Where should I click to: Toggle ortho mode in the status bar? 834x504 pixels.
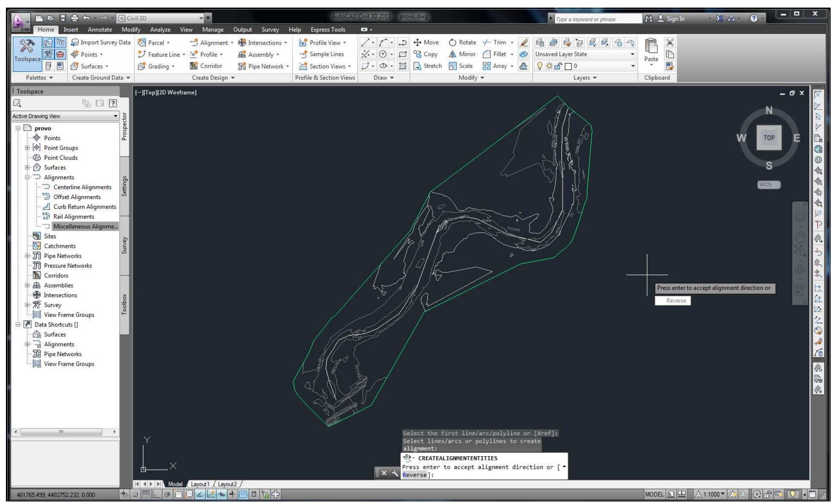156,494
